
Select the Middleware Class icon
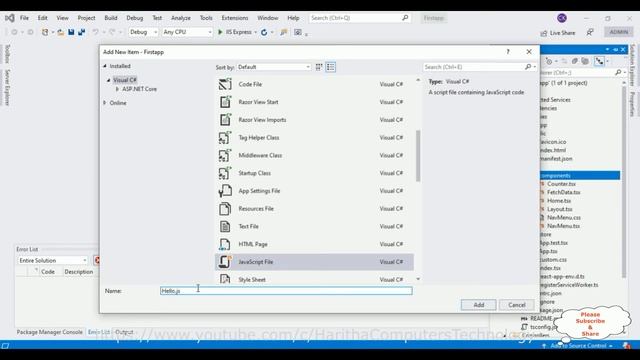coord(225,155)
